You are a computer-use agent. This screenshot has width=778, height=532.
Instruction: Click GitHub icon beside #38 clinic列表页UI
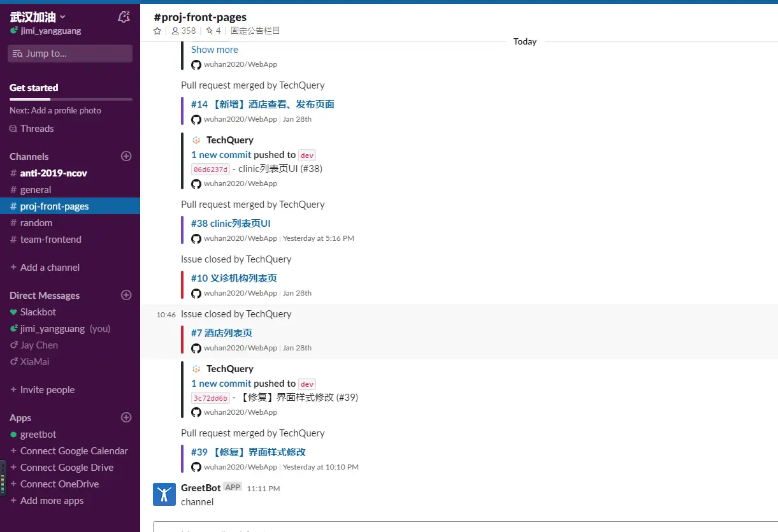click(196, 238)
